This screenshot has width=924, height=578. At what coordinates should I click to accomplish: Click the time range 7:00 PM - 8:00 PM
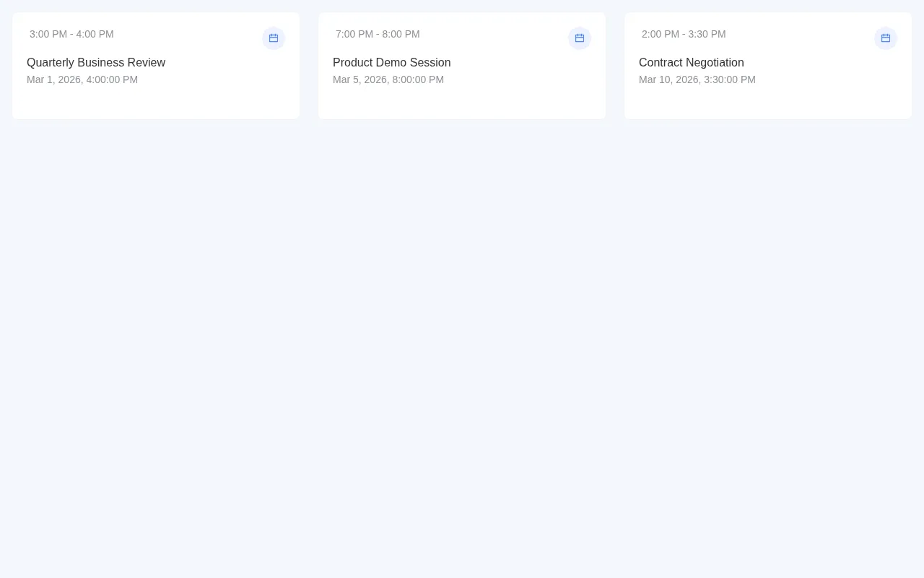[378, 34]
